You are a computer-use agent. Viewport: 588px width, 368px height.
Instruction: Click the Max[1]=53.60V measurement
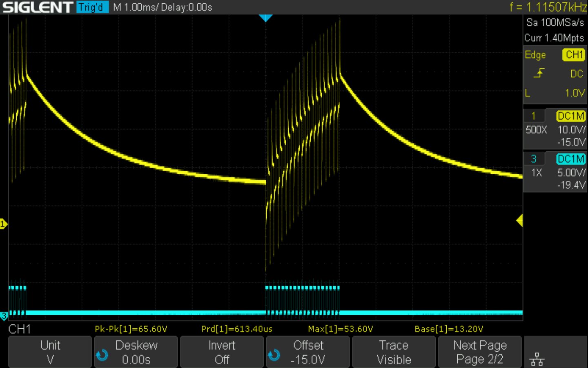click(x=341, y=329)
